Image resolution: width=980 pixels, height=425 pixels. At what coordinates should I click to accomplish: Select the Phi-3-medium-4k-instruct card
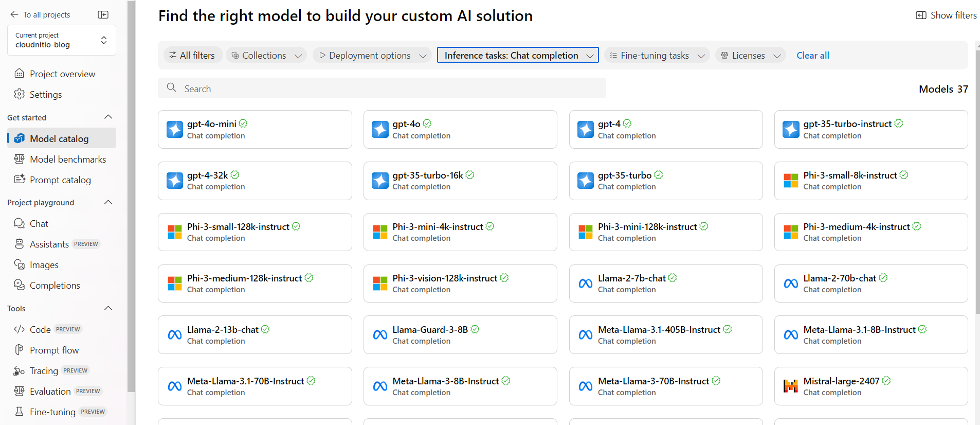[871, 232]
